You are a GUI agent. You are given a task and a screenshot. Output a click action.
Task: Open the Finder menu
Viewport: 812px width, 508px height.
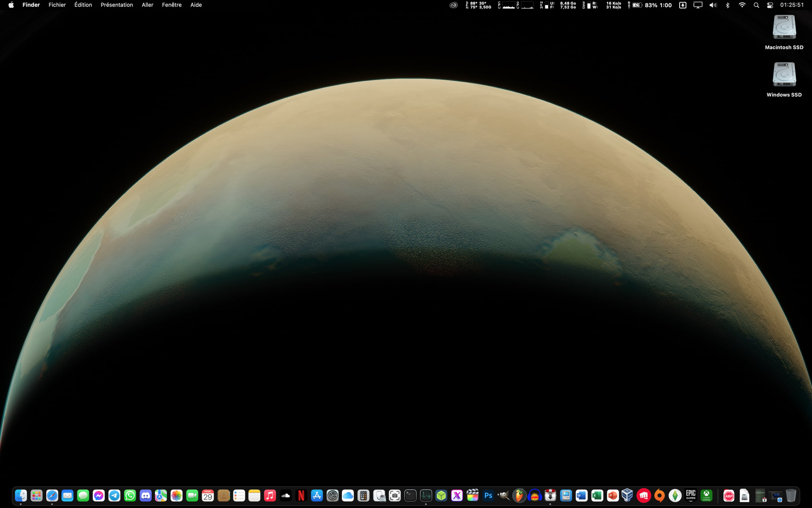[x=31, y=5]
